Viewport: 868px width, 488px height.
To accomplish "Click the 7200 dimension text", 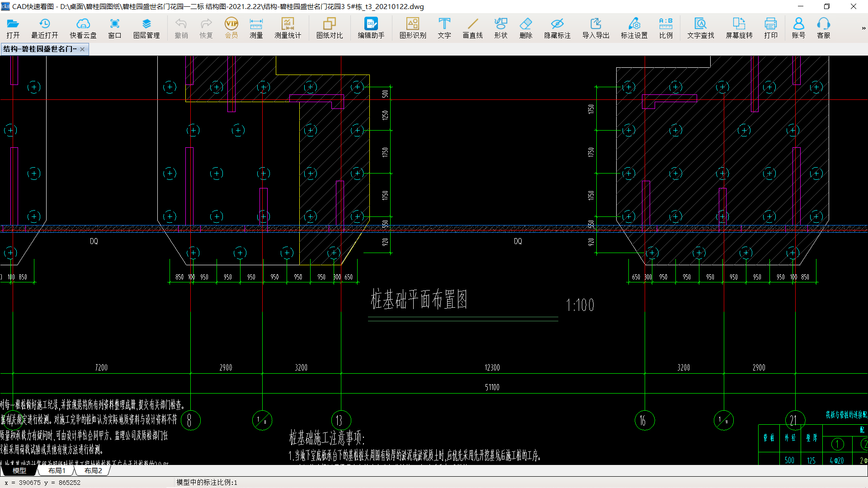I will [101, 367].
